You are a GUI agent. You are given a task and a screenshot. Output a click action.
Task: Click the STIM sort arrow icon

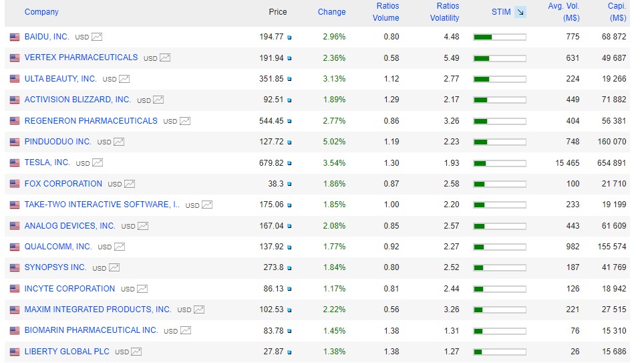pyautogui.click(x=520, y=12)
